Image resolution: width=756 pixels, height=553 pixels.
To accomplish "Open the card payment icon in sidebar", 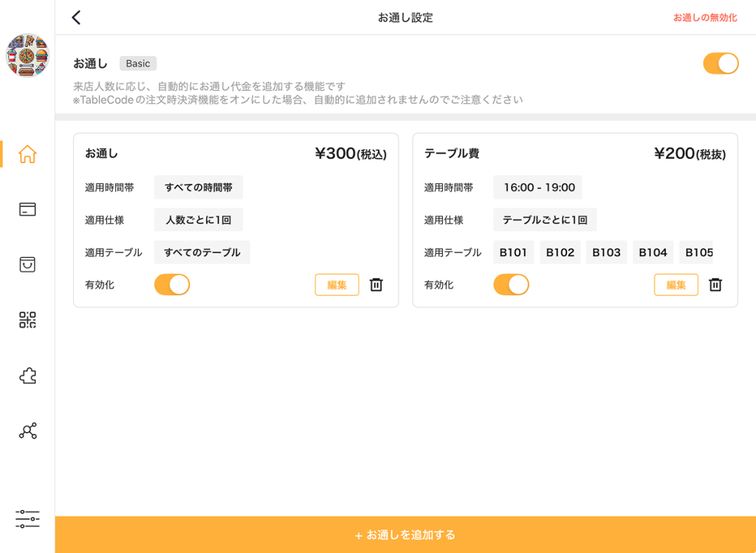I will click(x=27, y=209).
